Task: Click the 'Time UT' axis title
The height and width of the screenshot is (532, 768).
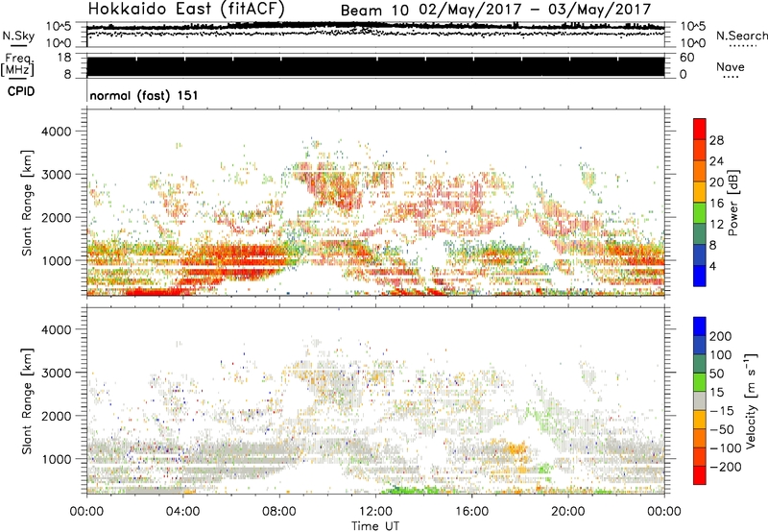Action: pyautogui.click(x=375, y=526)
